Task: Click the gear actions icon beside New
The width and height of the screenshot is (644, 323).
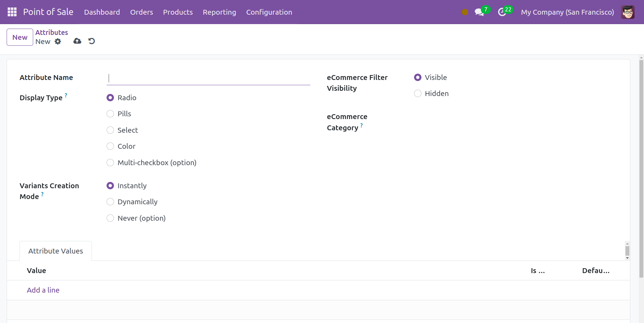Action: pyautogui.click(x=58, y=42)
